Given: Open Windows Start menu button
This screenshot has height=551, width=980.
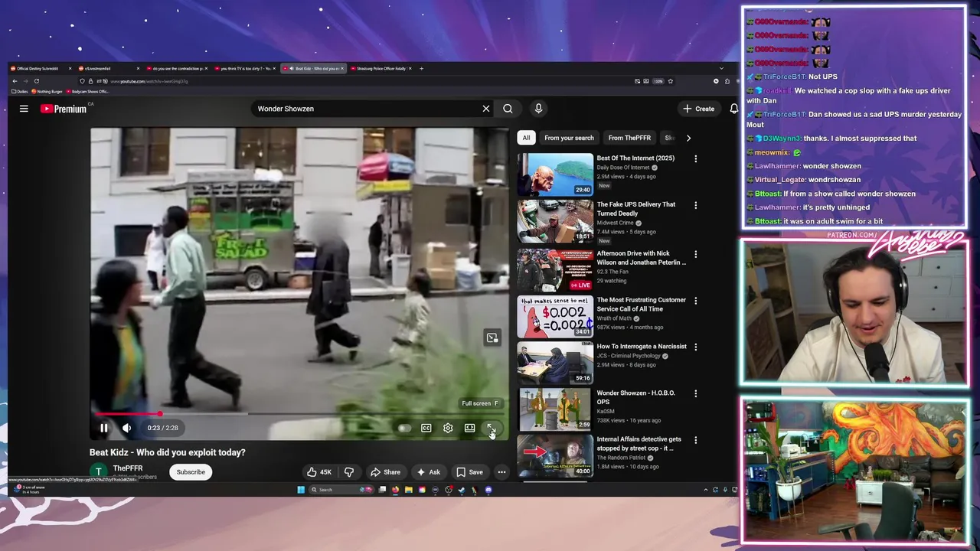Looking at the screenshot, I should (x=301, y=490).
